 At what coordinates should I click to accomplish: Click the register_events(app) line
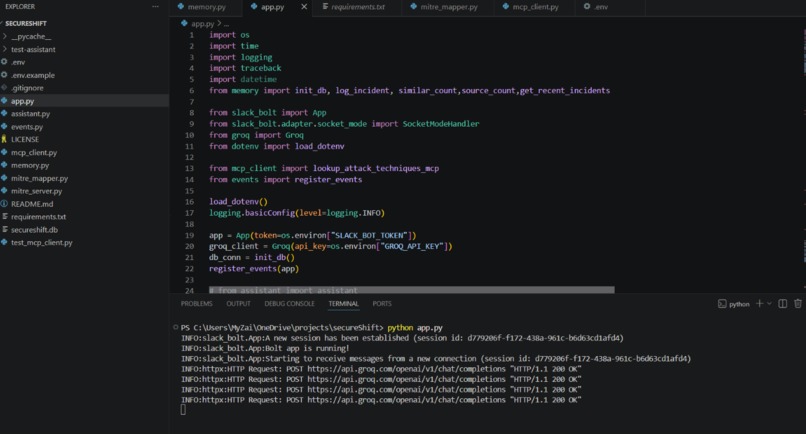pos(254,269)
